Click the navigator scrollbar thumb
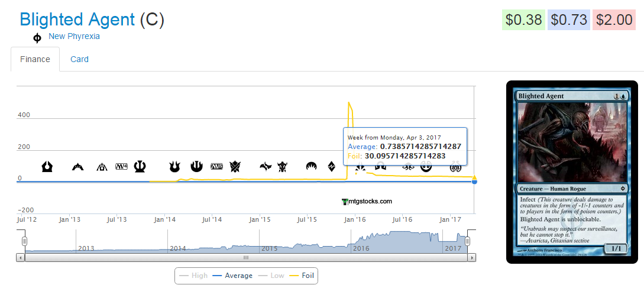 pyautogui.click(x=246, y=258)
